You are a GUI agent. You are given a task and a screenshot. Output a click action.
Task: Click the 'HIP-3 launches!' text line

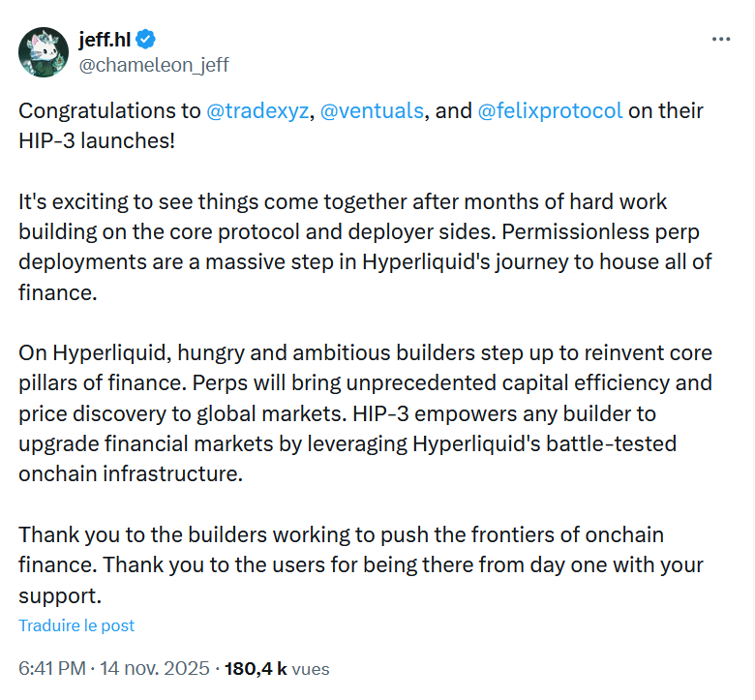[97, 140]
